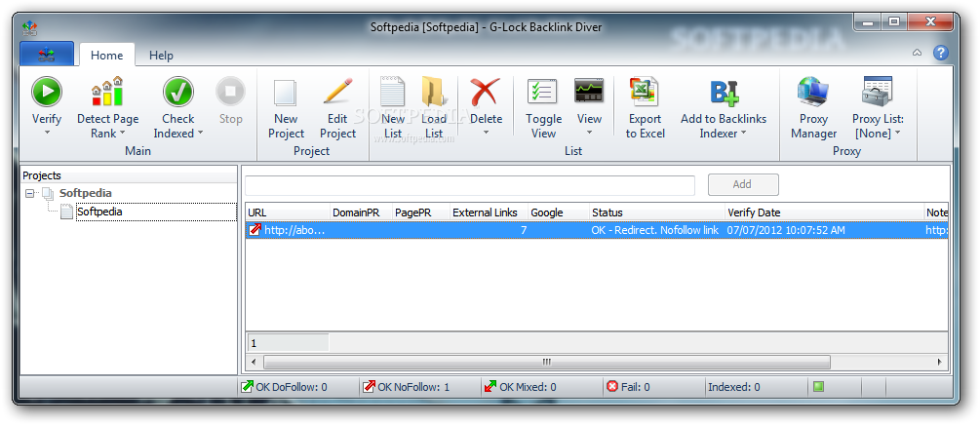Open the Verify dropdown arrow
This screenshot has width=980, height=425.
pos(47,134)
